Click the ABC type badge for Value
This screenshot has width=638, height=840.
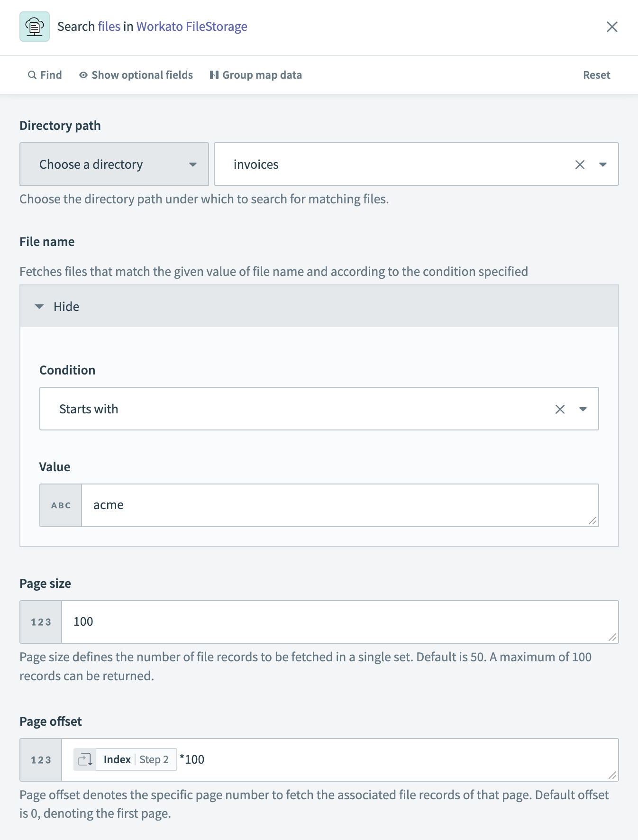pos(61,505)
